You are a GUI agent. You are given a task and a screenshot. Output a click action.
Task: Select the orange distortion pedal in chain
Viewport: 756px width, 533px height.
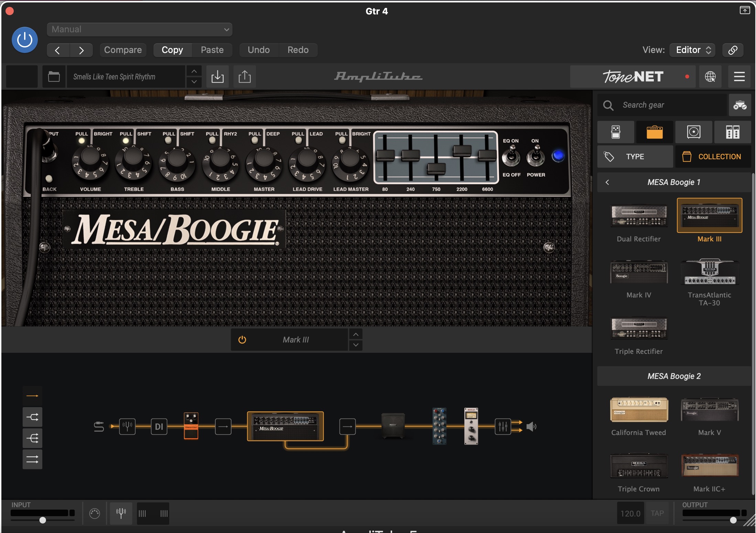pos(191,426)
